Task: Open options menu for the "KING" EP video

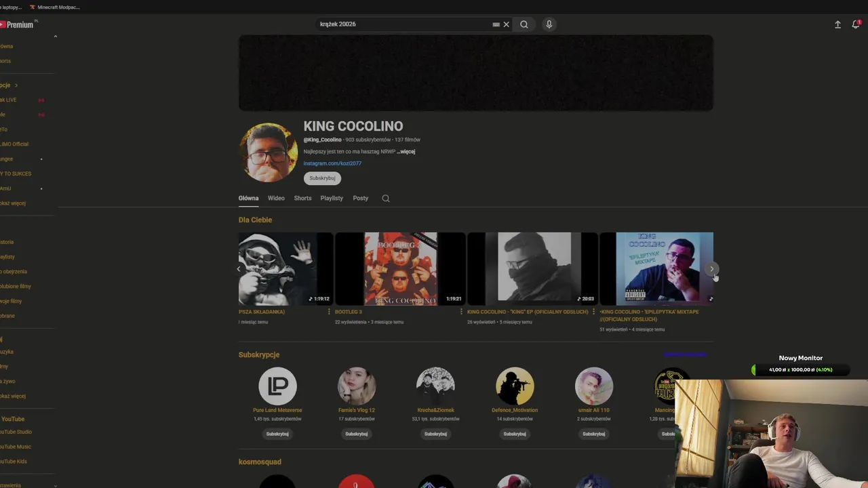Action: [593, 312]
